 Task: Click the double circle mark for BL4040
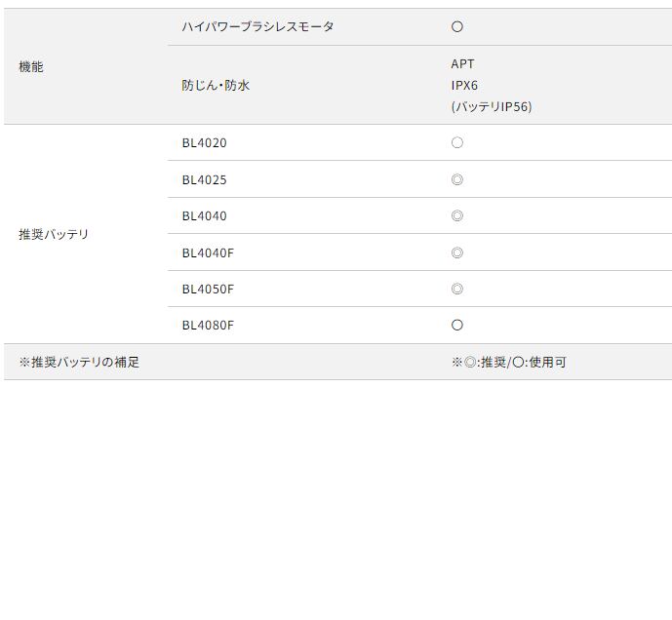[x=456, y=216]
